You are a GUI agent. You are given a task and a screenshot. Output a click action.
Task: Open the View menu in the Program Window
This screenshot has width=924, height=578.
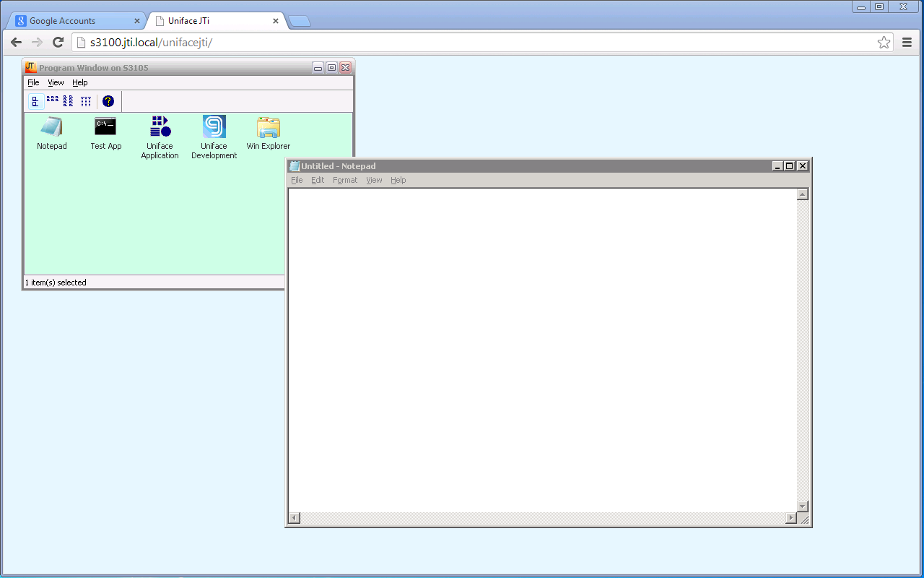pos(56,82)
